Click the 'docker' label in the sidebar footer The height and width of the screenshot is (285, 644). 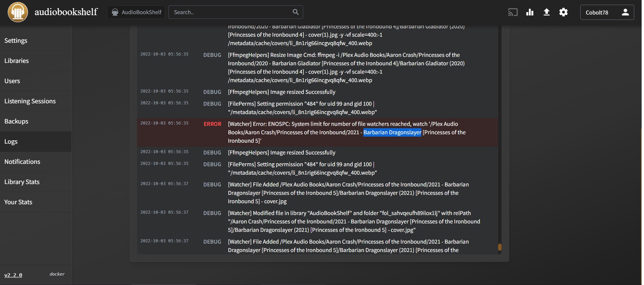pos(57,274)
